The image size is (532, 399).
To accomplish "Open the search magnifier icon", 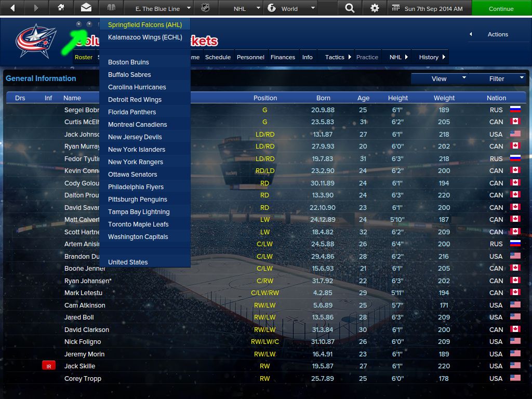I will [350, 8].
